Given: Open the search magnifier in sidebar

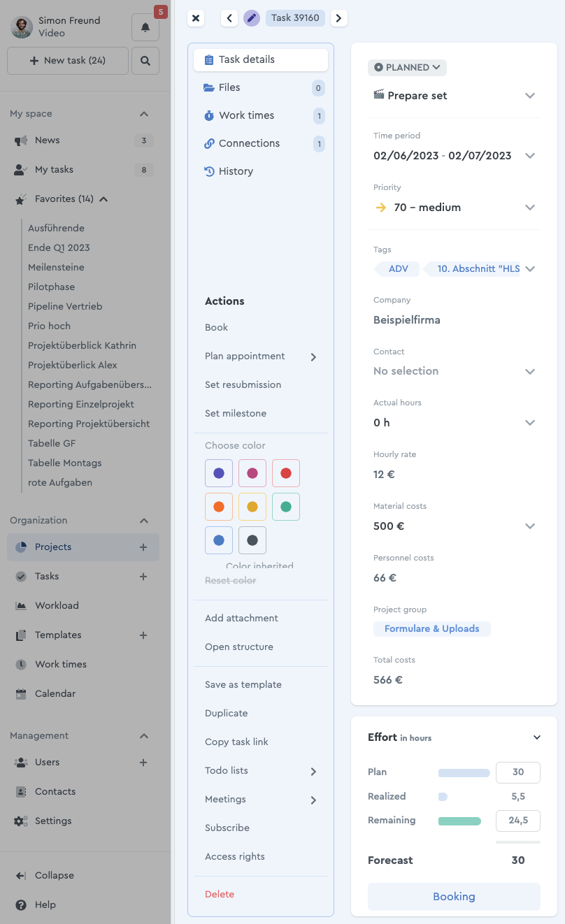Looking at the screenshot, I should tap(145, 61).
